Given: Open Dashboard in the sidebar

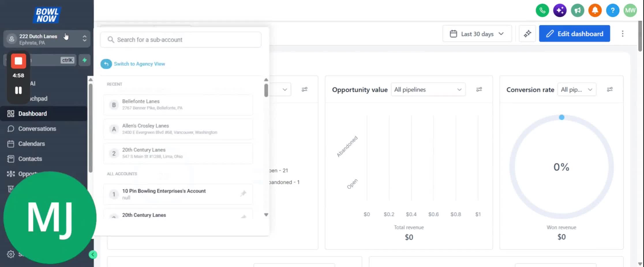Looking at the screenshot, I should (44, 114).
